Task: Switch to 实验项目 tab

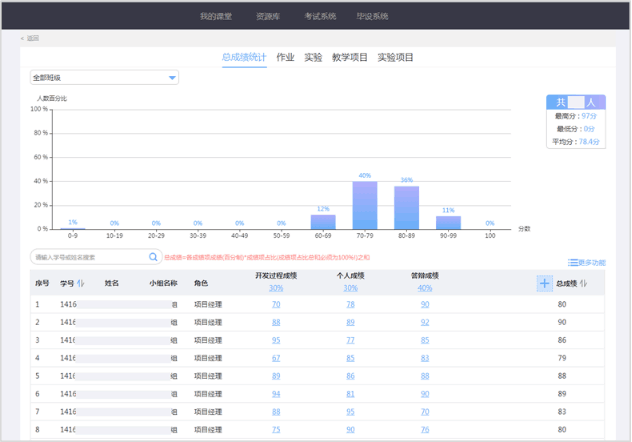Action: [x=395, y=58]
